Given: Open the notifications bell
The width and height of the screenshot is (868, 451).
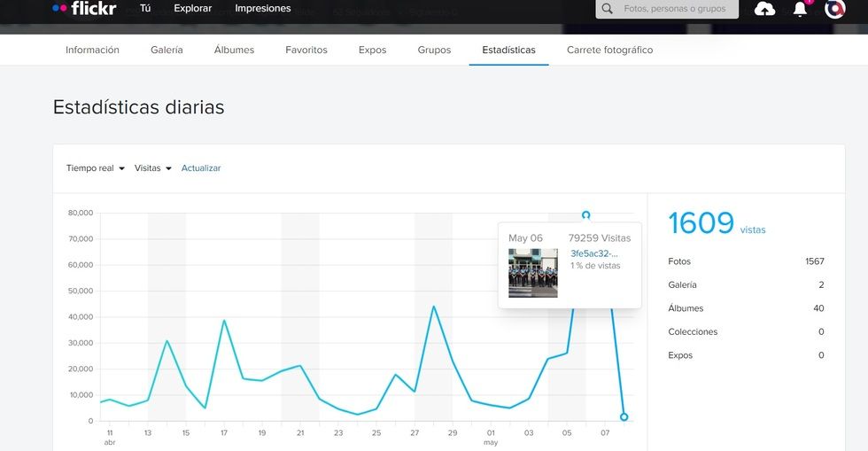Looking at the screenshot, I should click(800, 9).
